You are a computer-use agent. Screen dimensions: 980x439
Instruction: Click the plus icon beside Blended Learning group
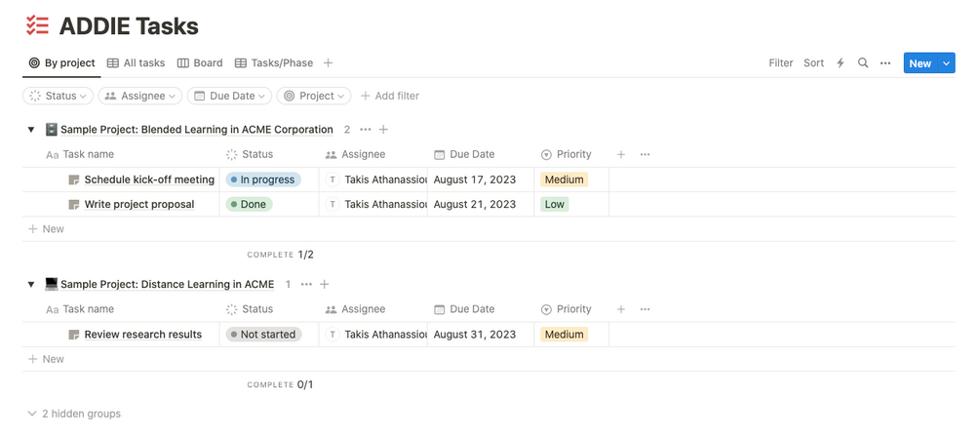tap(383, 130)
